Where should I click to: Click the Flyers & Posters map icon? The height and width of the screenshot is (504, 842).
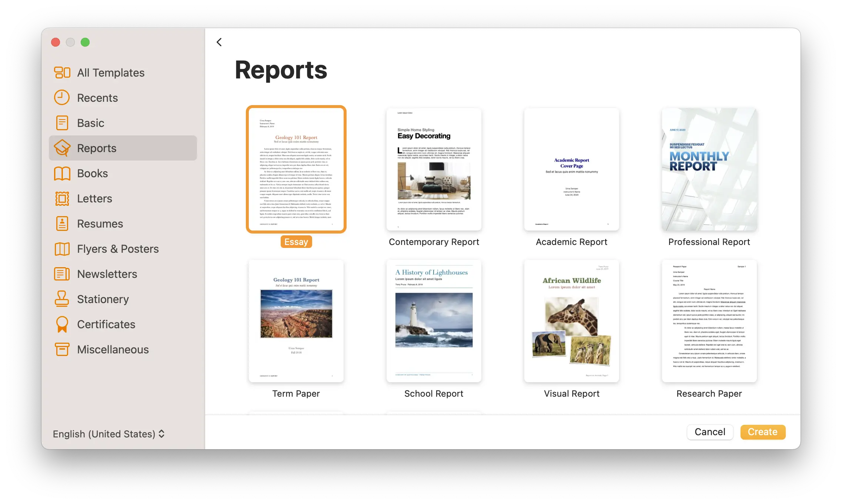coord(62,249)
